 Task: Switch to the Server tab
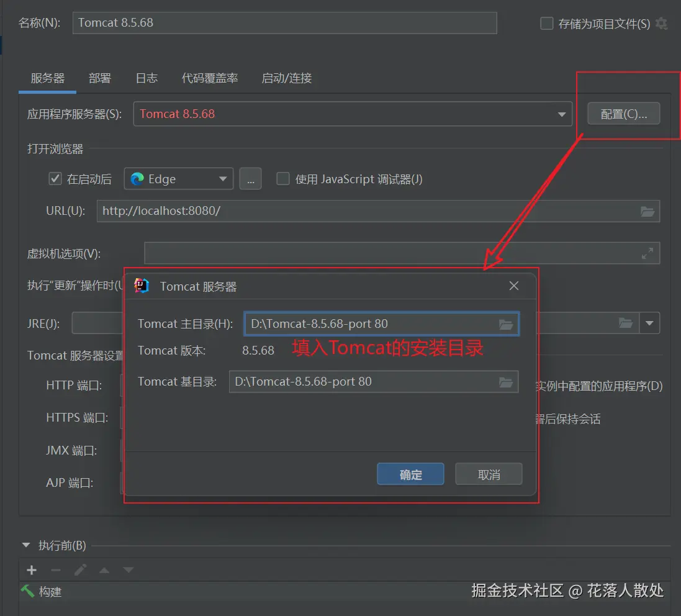[x=47, y=78]
